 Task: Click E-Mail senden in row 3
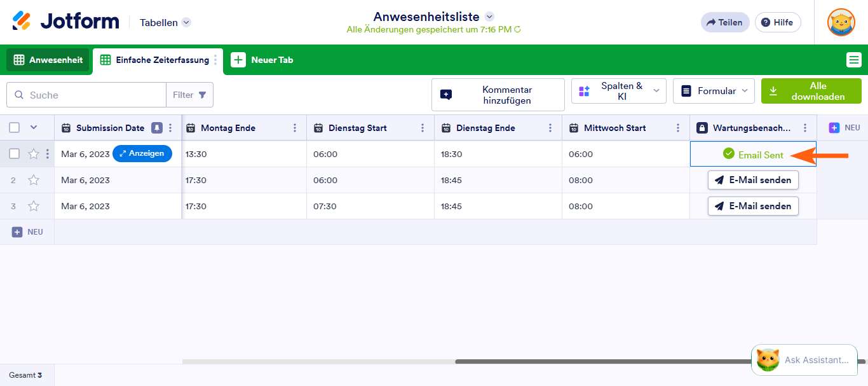(x=753, y=206)
